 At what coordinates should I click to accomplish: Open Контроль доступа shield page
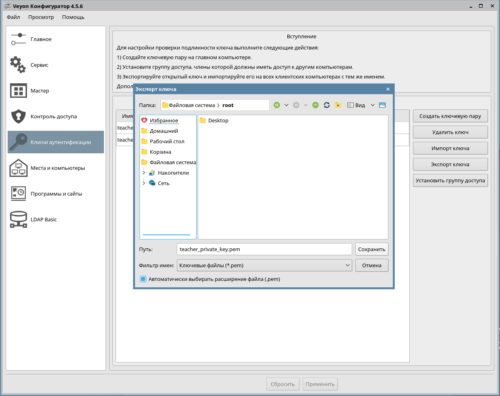coord(56,116)
